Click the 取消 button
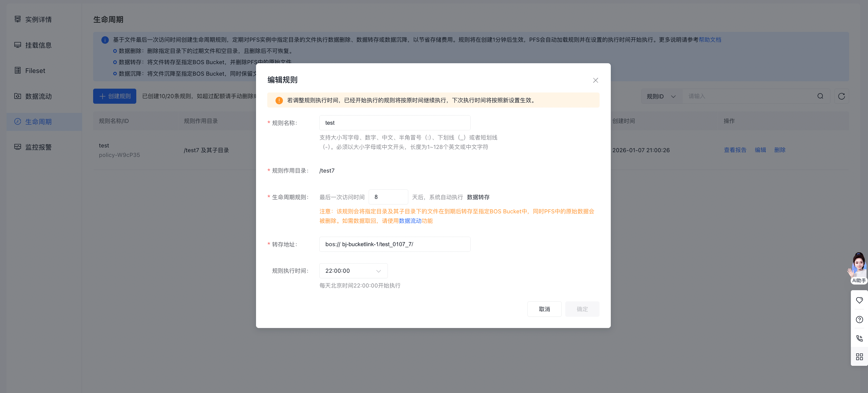The width and height of the screenshot is (868, 393). point(544,309)
